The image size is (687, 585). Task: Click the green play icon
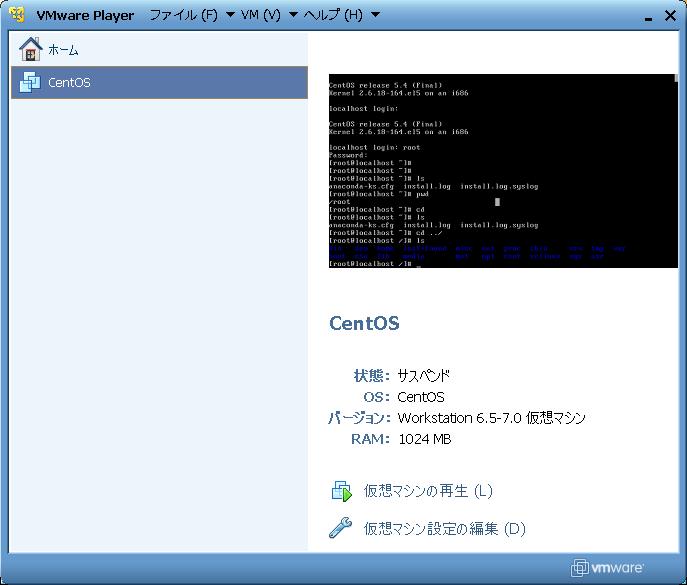tap(342, 491)
